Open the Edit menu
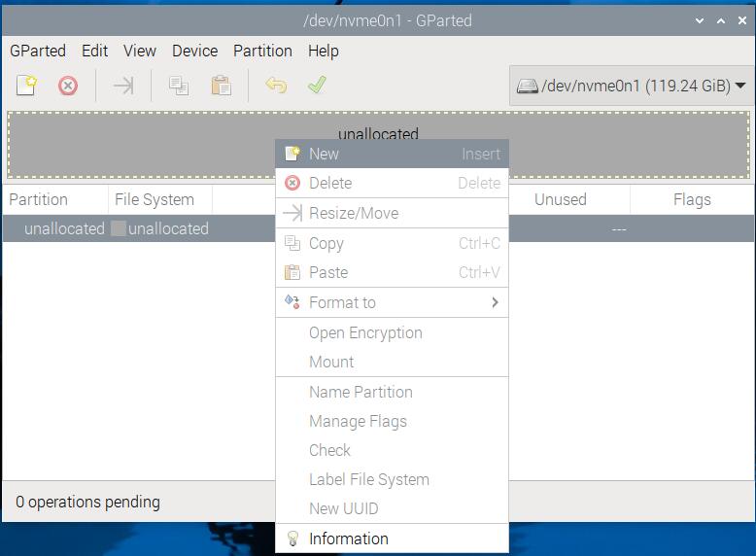The image size is (756, 556). tap(94, 51)
